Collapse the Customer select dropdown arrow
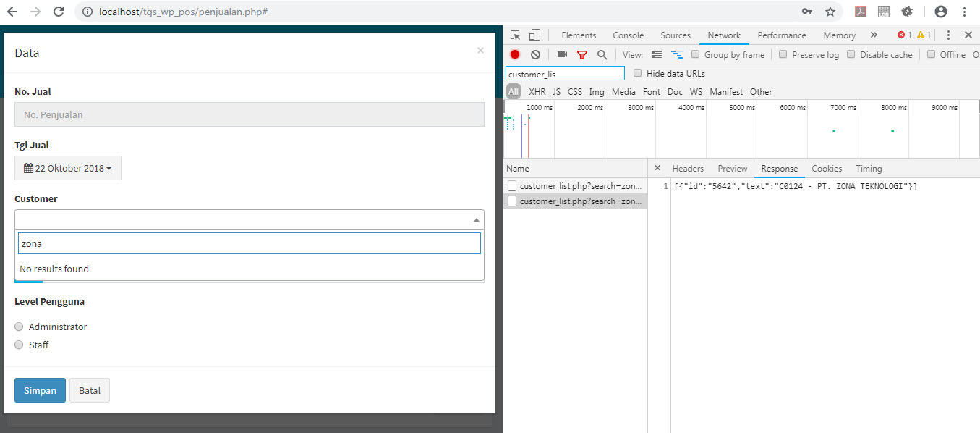This screenshot has width=980, height=433. pyautogui.click(x=476, y=219)
